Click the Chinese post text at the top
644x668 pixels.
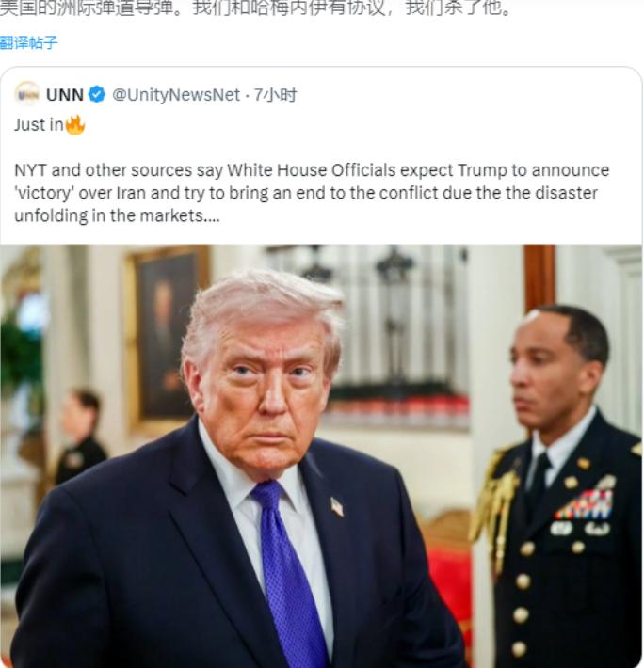click(x=256, y=8)
